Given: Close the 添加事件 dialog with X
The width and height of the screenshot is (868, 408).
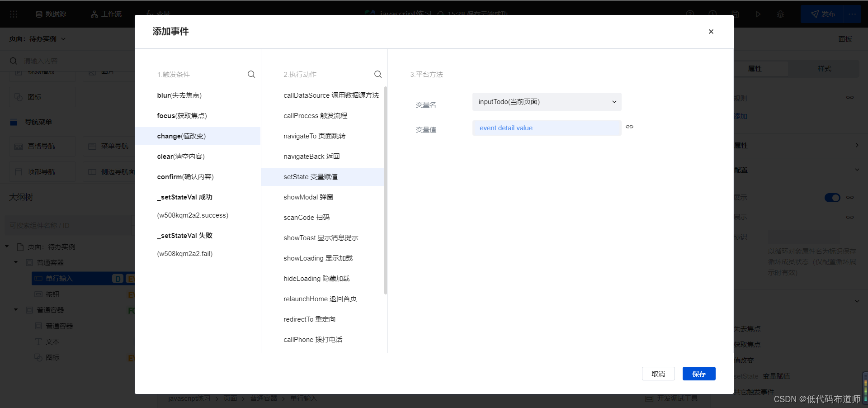Looking at the screenshot, I should click(711, 32).
